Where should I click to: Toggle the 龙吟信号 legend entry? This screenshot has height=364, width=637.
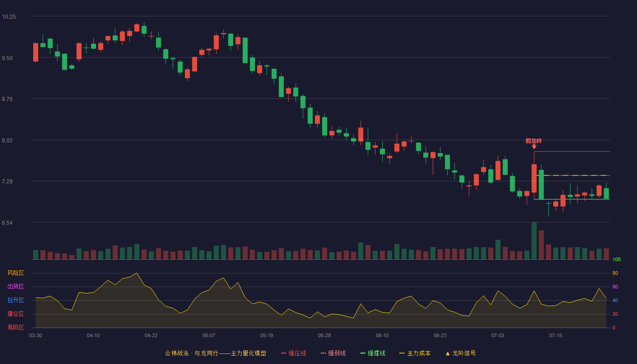pos(460,353)
